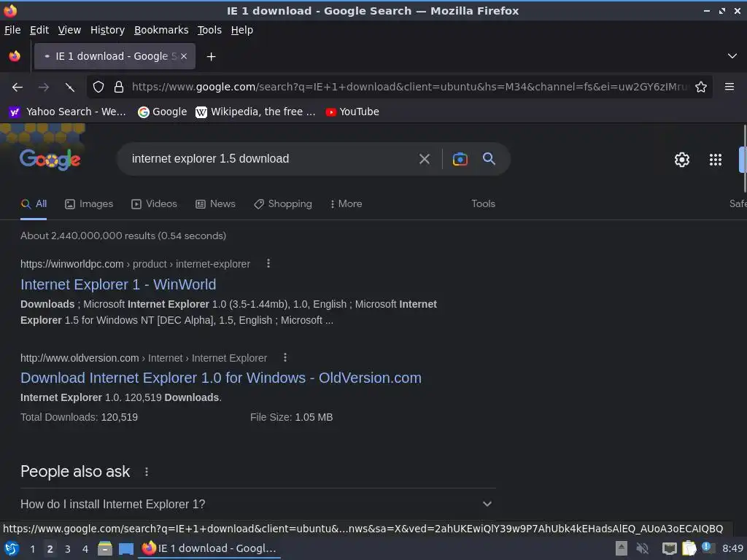The width and height of the screenshot is (747, 560).
Task: Open the network tray icon
Action: pos(669,548)
